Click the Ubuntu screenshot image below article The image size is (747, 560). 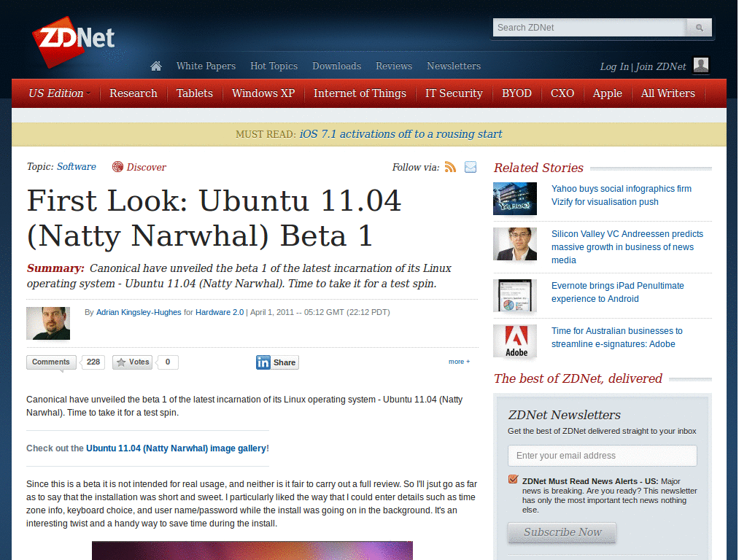[x=252, y=551]
